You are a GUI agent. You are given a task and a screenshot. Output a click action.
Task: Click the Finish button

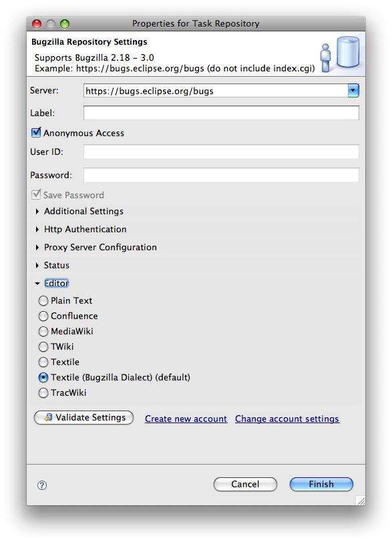tap(321, 484)
